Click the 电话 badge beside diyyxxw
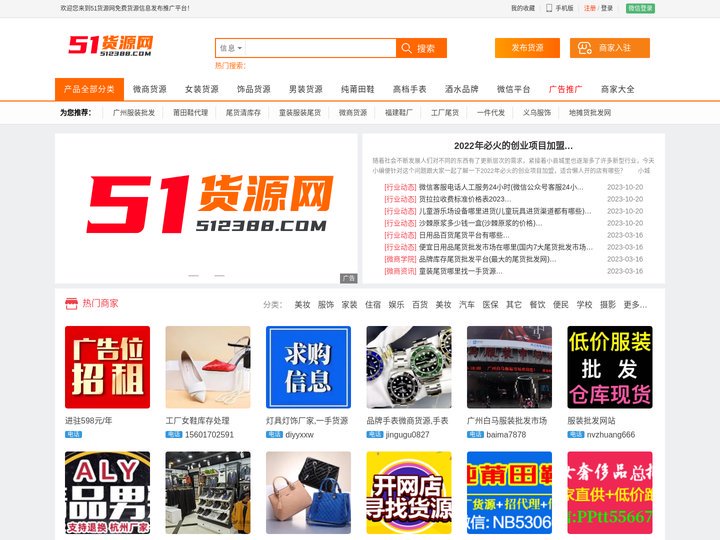The image size is (720, 540). tap(274, 434)
